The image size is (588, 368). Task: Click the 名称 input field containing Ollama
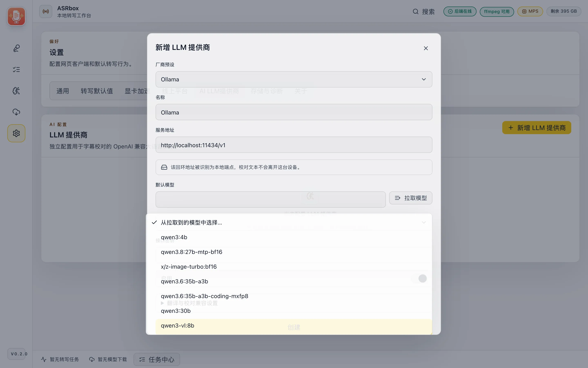click(x=294, y=112)
